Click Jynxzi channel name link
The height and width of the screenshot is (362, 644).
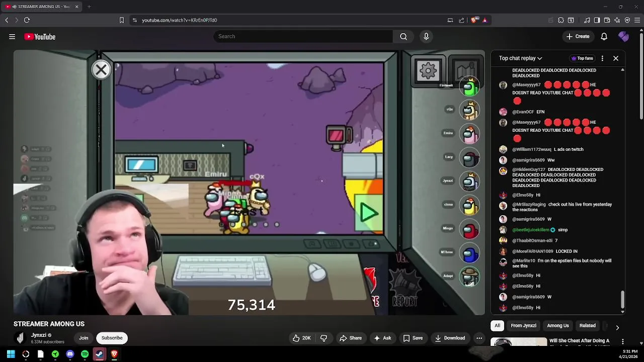coord(39,335)
